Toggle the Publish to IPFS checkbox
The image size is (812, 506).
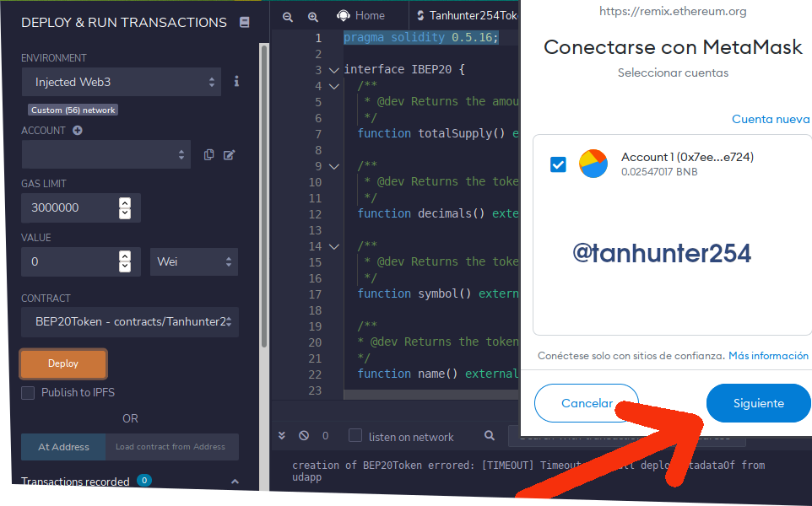pyautogui.click(x=28, y=393)
